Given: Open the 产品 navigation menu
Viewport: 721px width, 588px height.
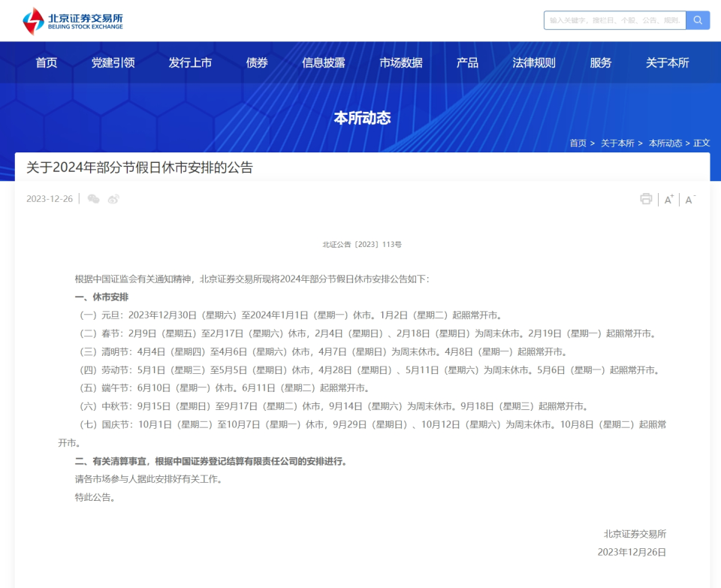Looking at the screenshot, I should [x=467, y=62].
